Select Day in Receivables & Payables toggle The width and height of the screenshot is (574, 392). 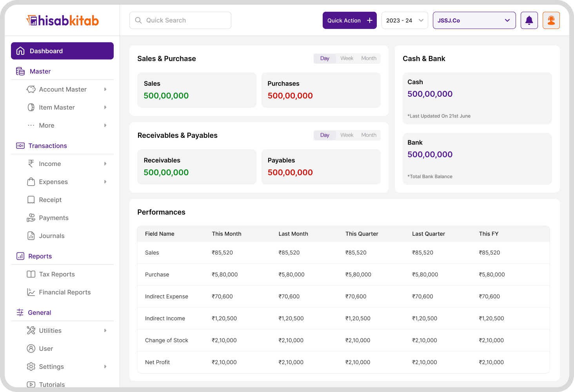point(325,135)
